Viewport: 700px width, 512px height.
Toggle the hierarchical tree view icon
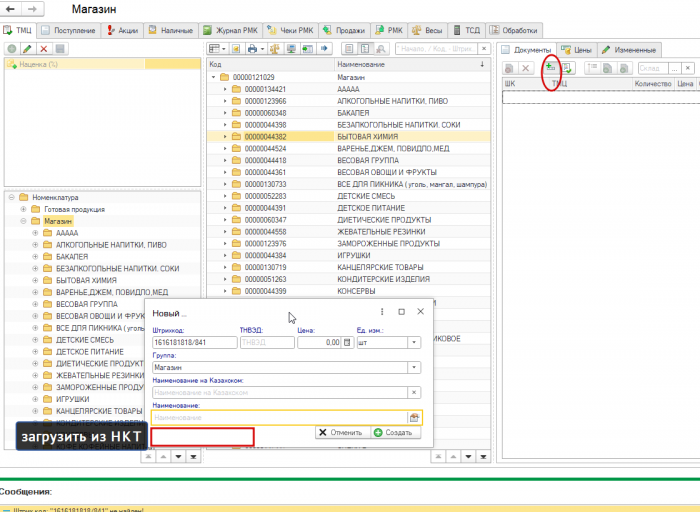click(365, 49)
